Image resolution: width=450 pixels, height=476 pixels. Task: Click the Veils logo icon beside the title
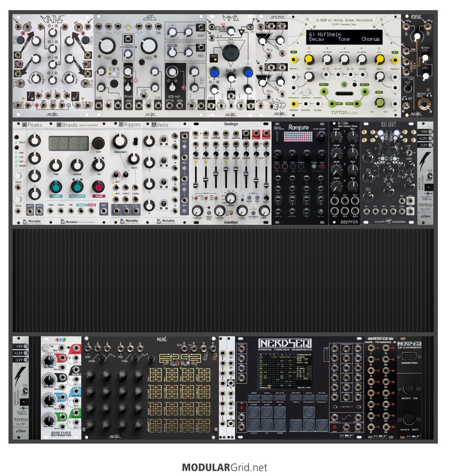tap(154, 125)
